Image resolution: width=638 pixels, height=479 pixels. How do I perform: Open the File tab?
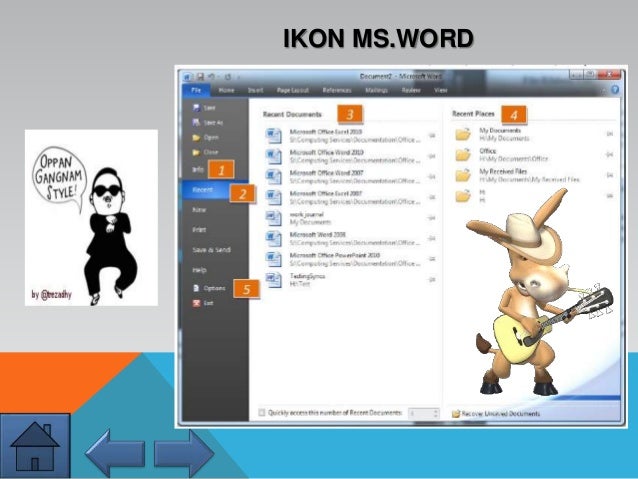tap(196, 90)
